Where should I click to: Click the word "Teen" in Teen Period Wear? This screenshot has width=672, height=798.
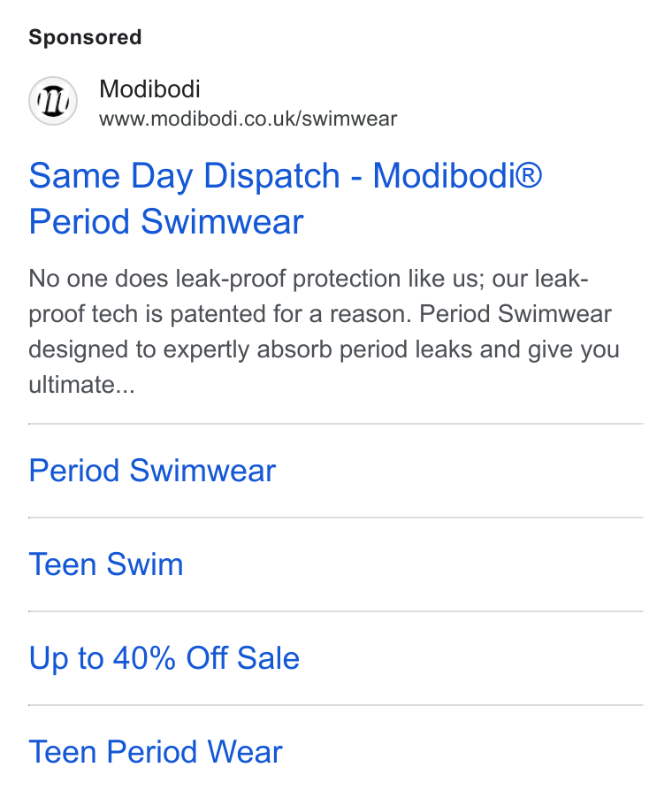(x=63, y=752)
